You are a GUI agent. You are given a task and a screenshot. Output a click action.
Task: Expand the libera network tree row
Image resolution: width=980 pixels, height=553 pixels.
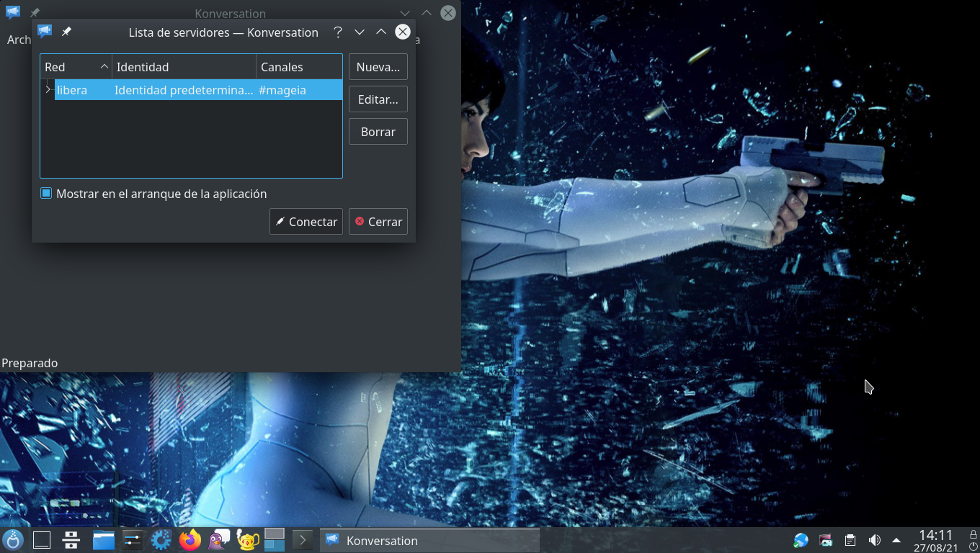click(48, 89)
